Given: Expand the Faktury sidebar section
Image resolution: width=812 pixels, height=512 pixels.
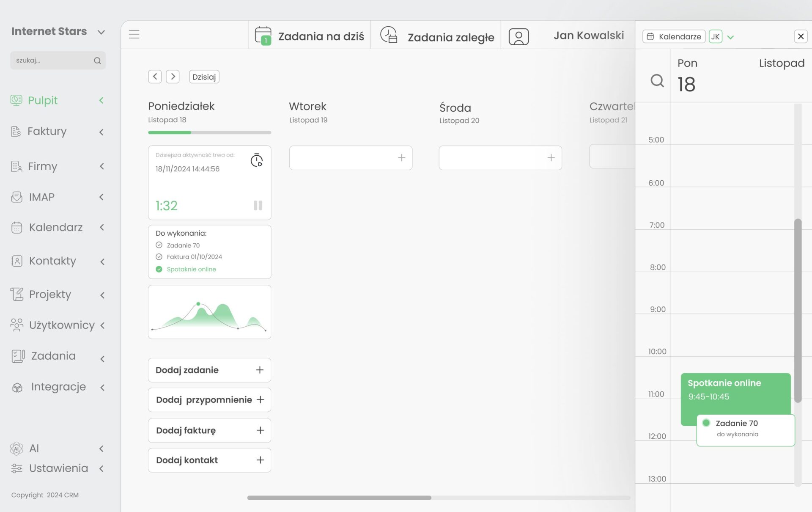Looking at the screenshot, I should [x=101, y=132].
